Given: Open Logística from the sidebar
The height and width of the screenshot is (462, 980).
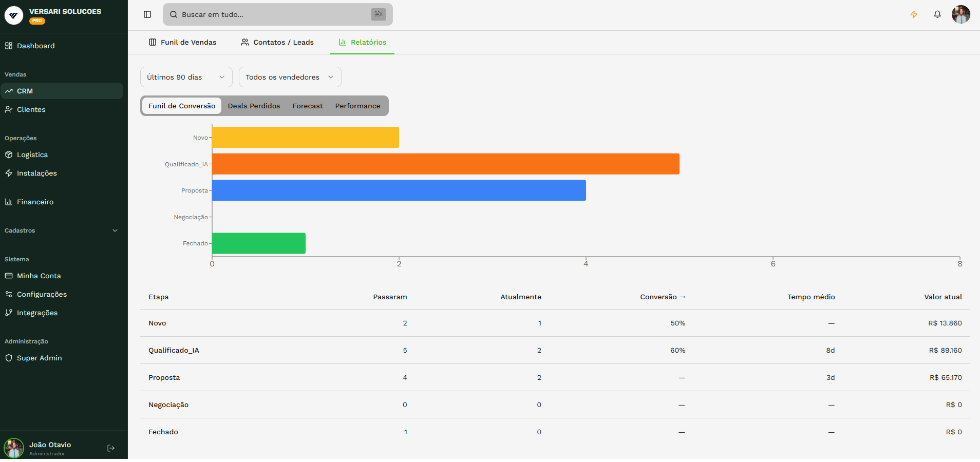Looking at the screenshot, I should pyautogui.click(x=32, y=155).
